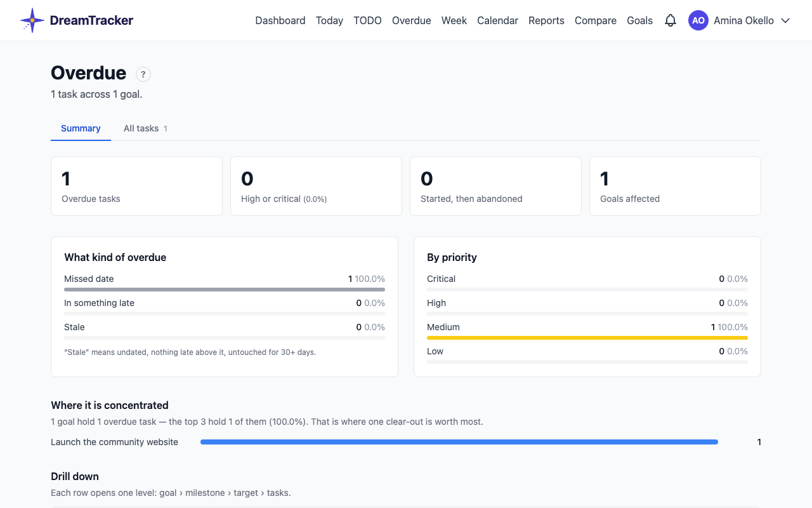Click the Where it is concentrated heading

coord(110,405)
